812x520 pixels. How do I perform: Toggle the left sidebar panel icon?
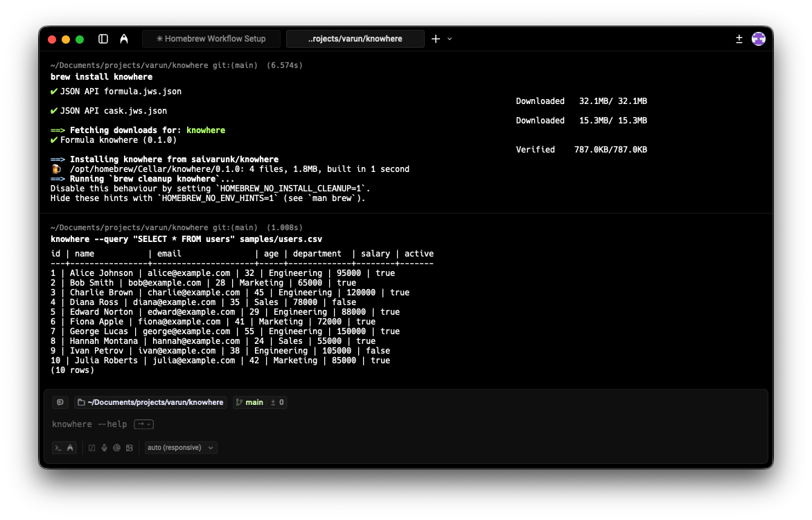click(103, 39)
